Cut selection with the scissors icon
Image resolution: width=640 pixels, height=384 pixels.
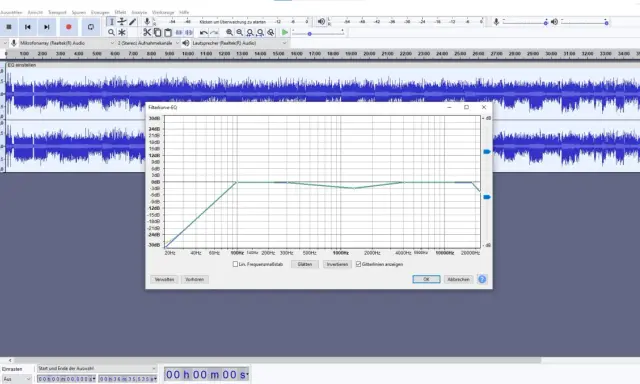[x=147, y=32]
